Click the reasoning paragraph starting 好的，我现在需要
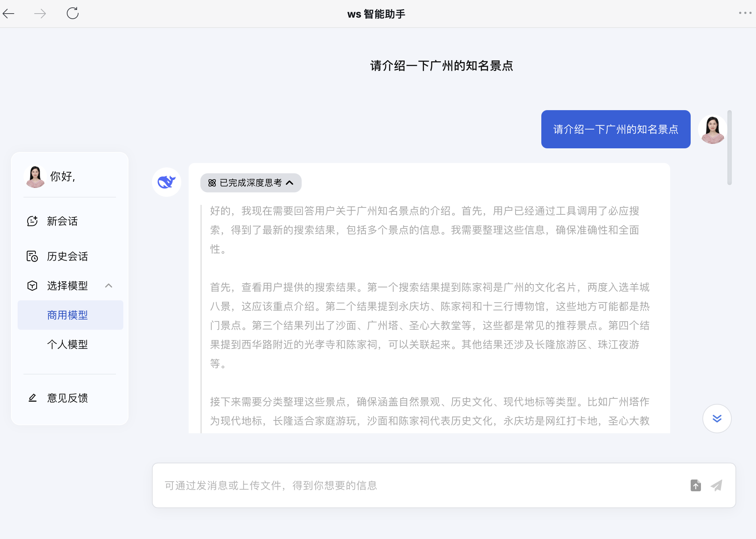Viewport: 756px width, 539px height. click(425, 230)
